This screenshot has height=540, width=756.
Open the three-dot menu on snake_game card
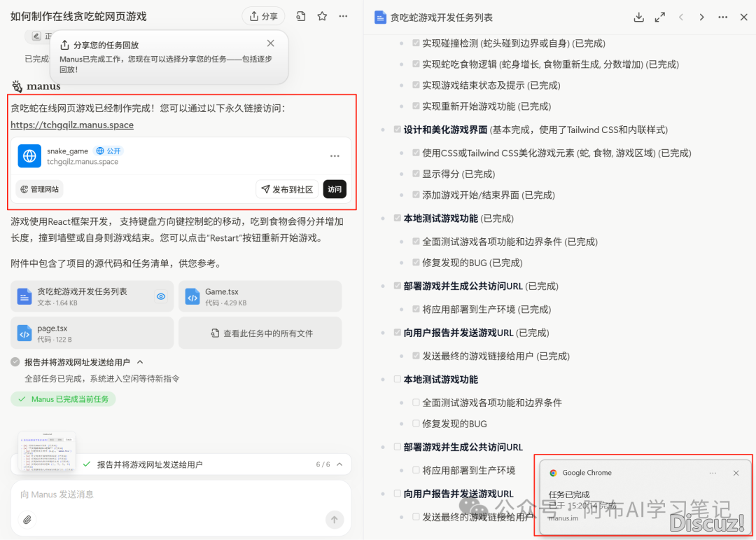[x=335, y=156]
